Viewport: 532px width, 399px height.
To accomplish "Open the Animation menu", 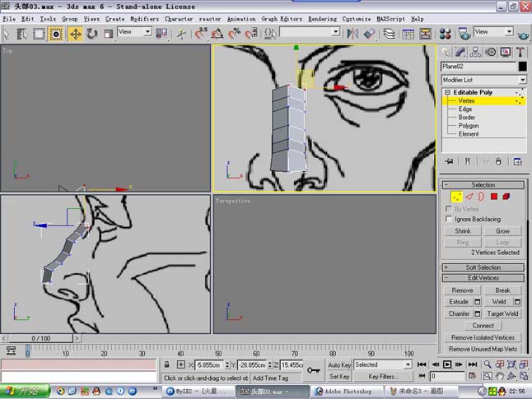I will [241, 19].
